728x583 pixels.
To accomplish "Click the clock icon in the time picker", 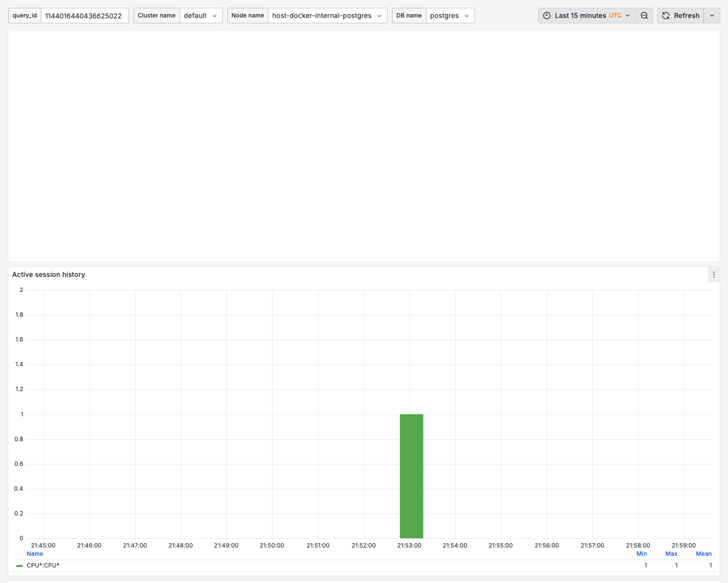I will pyautogui.click(x=547, y=15).
